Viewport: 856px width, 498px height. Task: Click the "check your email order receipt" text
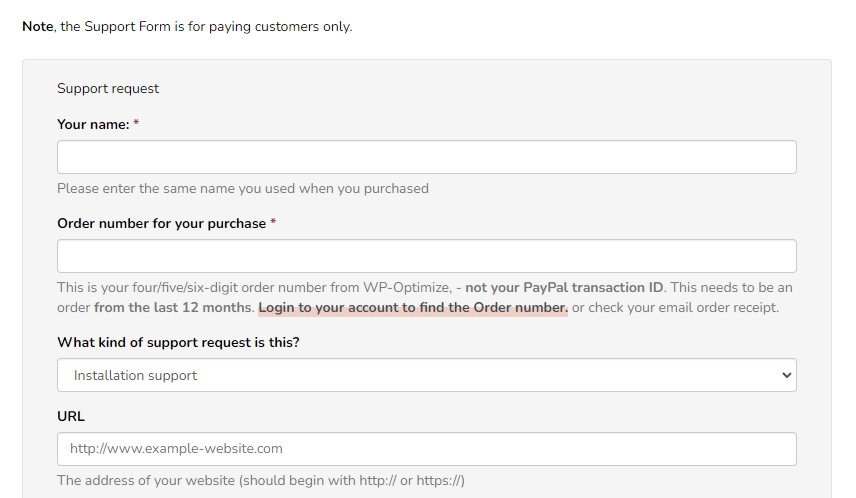click(684, 308)
